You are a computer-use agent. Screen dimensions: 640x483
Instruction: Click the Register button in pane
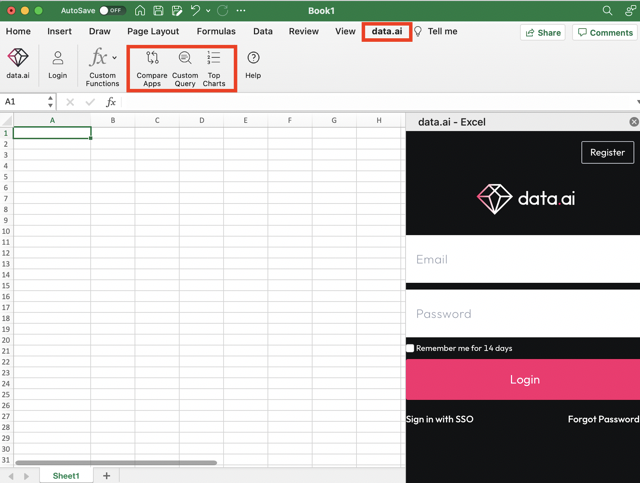(x=607, y=152)
